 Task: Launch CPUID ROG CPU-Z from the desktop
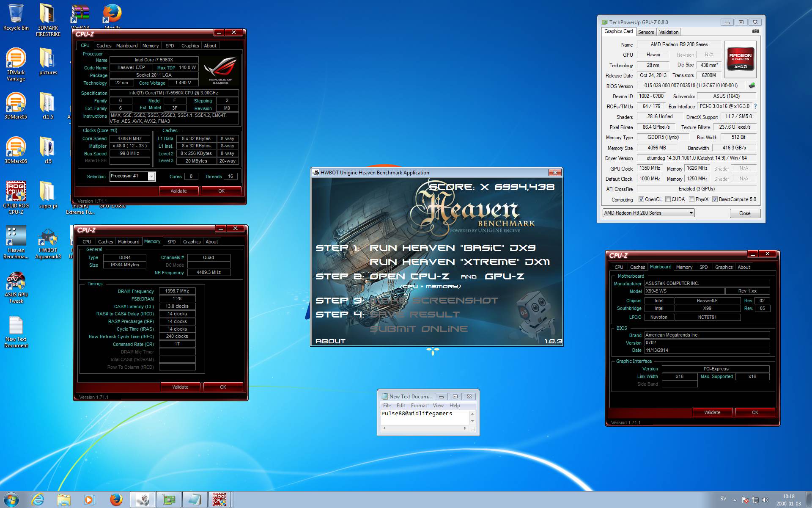[x=16, y=198]
